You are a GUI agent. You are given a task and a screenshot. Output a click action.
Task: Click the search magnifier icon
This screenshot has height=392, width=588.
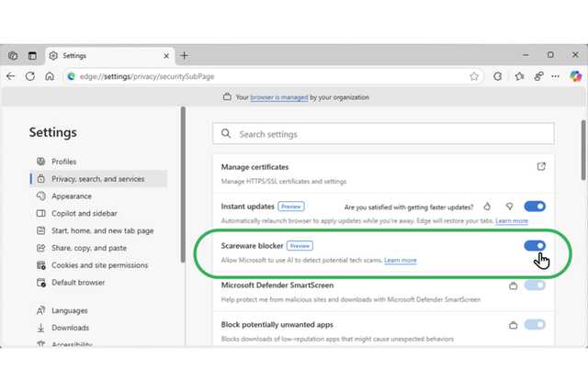(x=226, y=133)
